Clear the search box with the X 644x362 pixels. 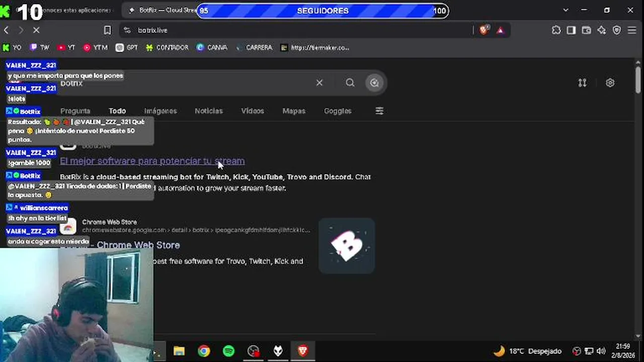[319, 82]
